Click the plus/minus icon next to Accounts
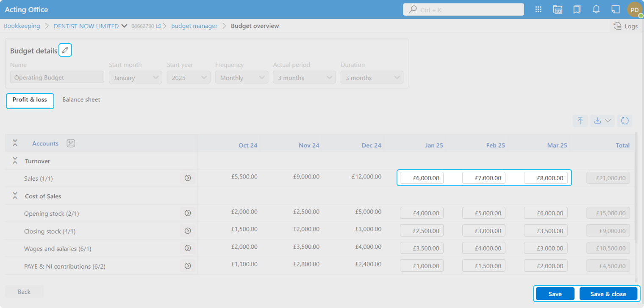This screenshot has height=308, width=644. 71,143
